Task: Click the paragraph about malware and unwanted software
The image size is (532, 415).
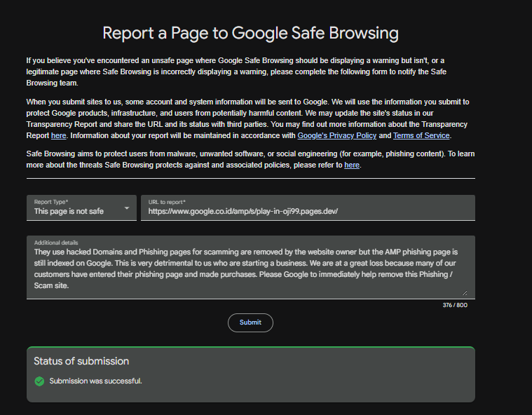Action: pyautogui.click(x=250, y=159)
